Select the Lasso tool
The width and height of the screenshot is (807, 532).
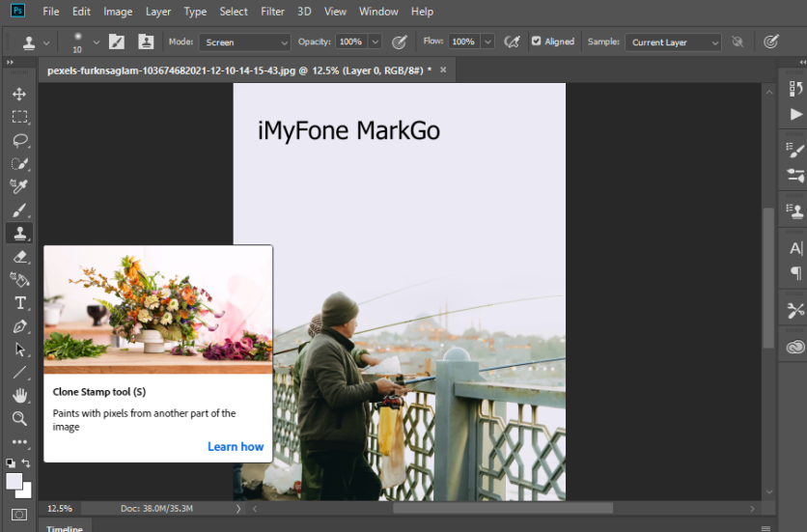click(x=19, y=140)
